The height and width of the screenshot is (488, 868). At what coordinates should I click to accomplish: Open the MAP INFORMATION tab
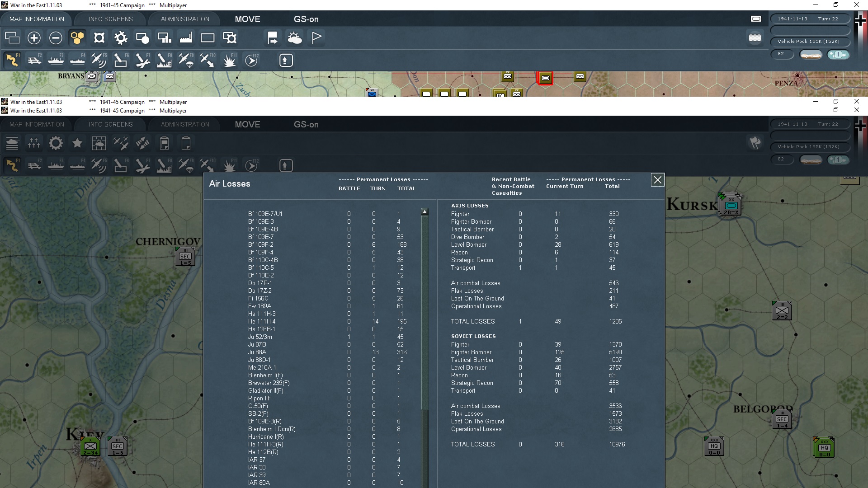click(x=37, y=19)
